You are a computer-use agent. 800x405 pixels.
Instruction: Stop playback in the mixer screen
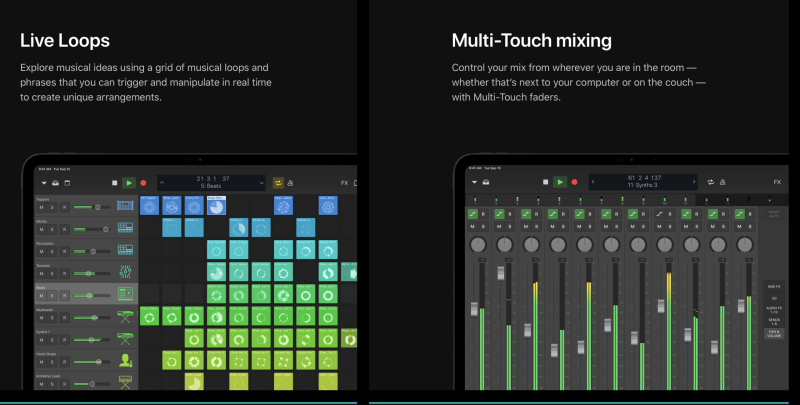[x=545, y=182]
